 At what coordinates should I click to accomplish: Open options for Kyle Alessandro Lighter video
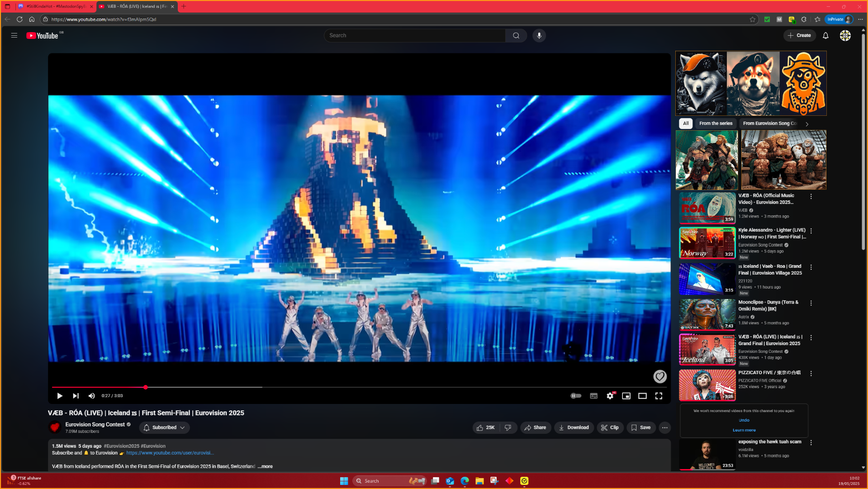811,231
